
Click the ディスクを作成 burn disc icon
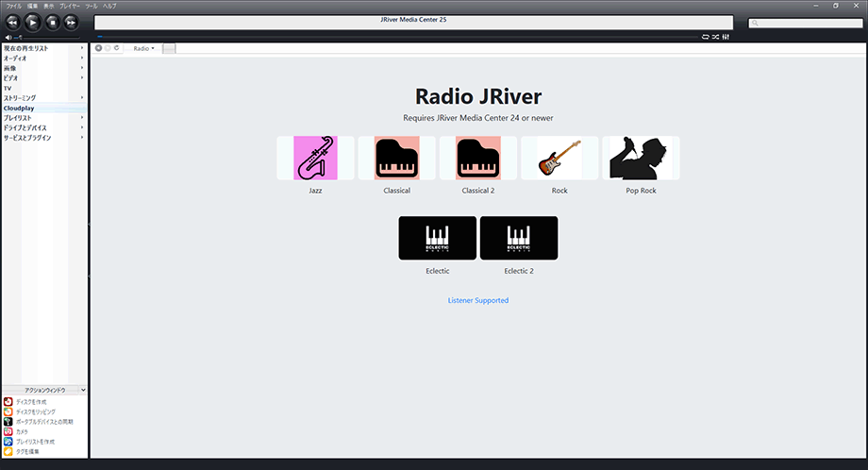point(8,402)
